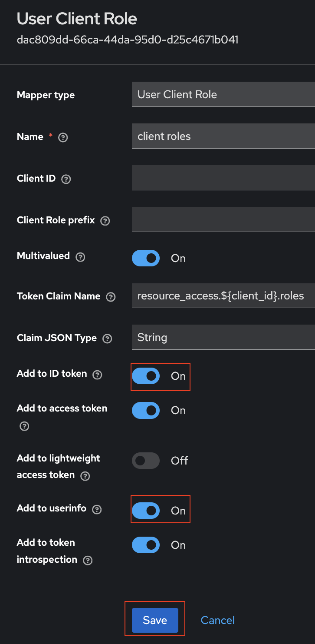
Task: Open the Client ID help tooltip icon
Action: pyautogui.click(x=66, y=179)
